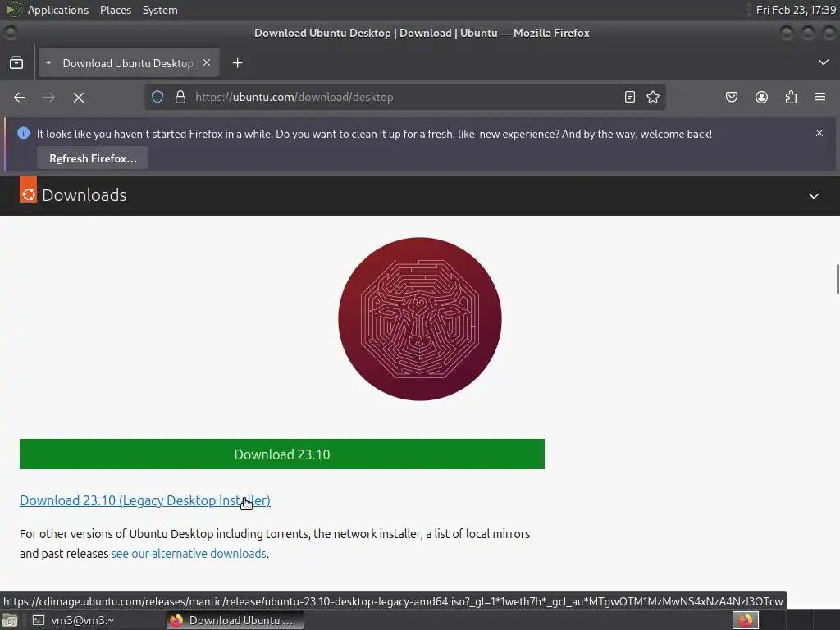Dismiss the Refresh Firefox notification bar

(x=819, y=133)
